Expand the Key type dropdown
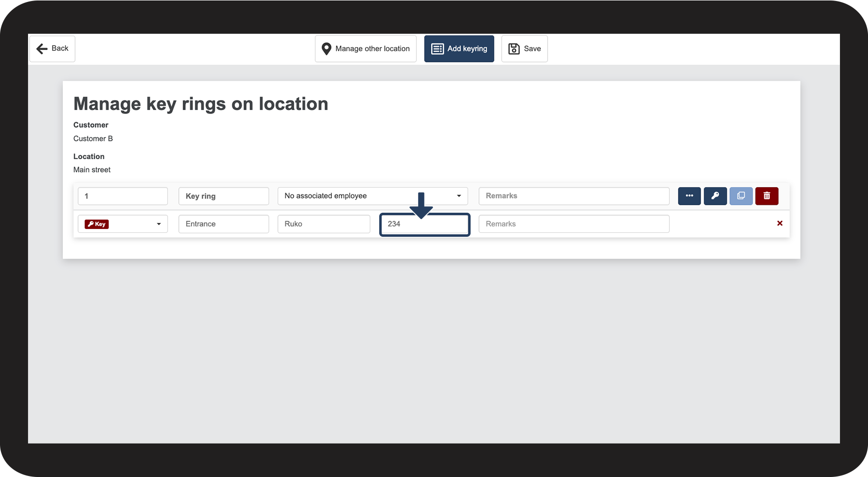Image resolution: width=868 pixels, height=477 pixels. [x=159, y=224]
